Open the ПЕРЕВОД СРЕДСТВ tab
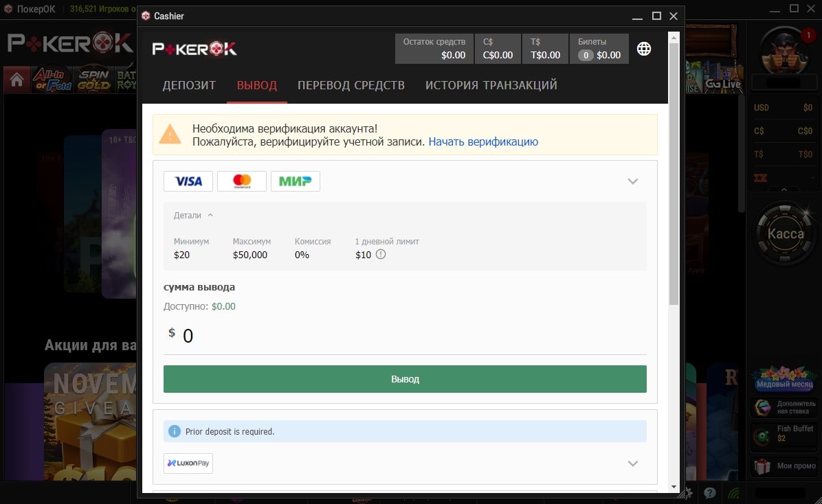The width and height of the screenshot is (822, 504). (351, 85)
